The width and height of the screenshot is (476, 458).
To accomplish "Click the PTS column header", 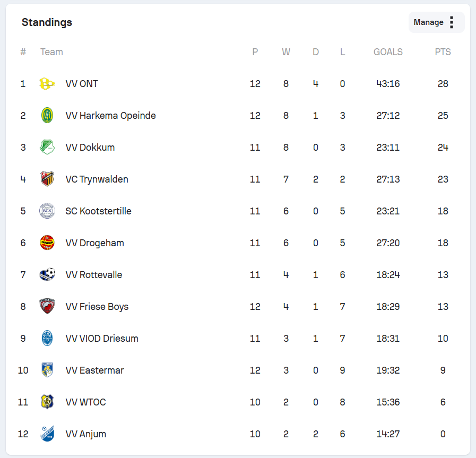I will pos(443,52).
